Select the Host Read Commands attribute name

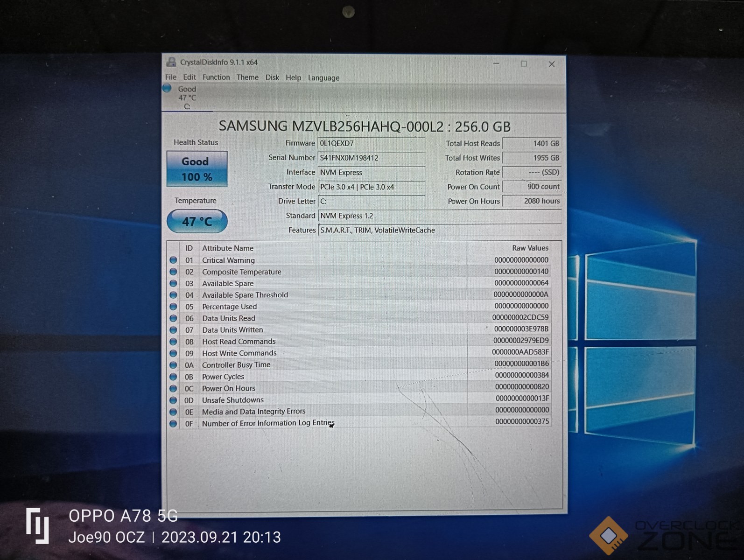239,342
